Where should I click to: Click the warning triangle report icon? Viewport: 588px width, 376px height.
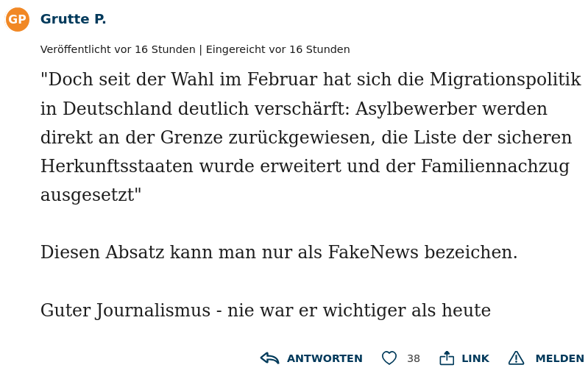tap(516, 358)
